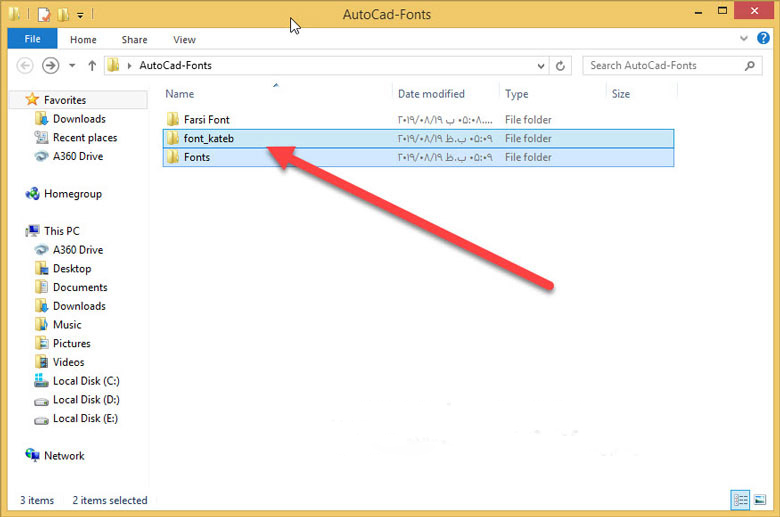Click the Farsi Font folder icon
This screenshot has width=780, height=517.
point(173,119)
